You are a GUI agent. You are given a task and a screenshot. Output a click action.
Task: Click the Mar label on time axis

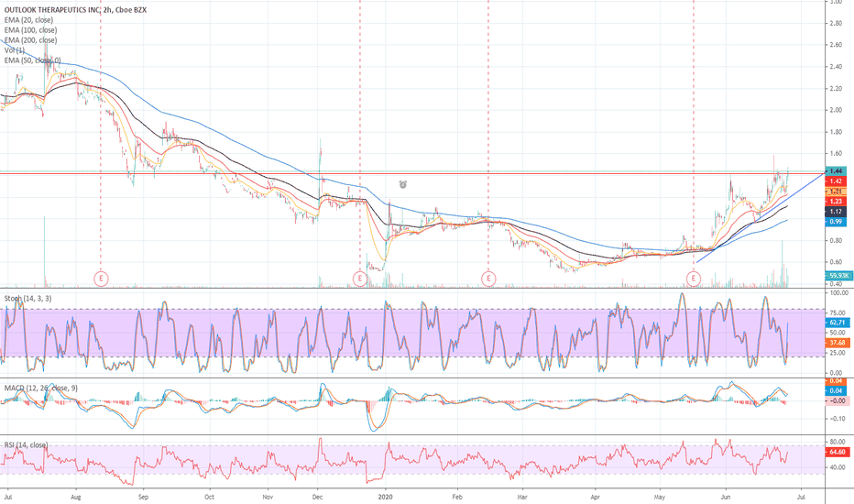tap(522, 497)
